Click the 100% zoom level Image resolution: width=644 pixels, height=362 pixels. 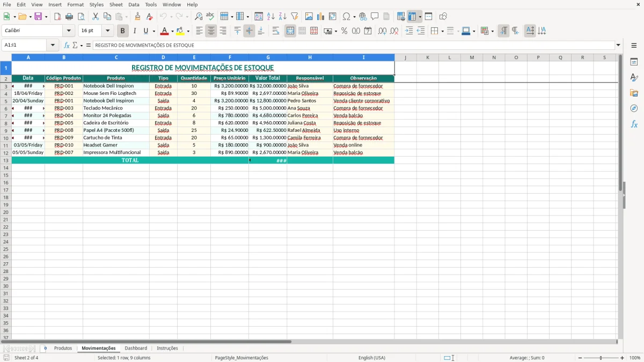(635, 358)
